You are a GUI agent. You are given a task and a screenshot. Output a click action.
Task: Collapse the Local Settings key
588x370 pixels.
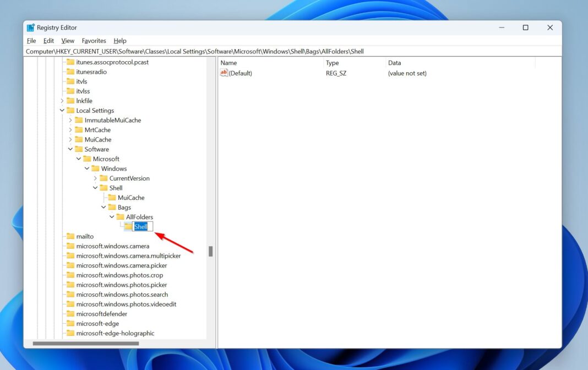[62, 110]
